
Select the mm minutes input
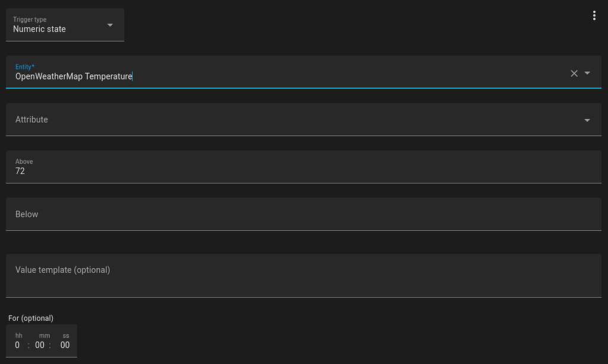(x=40, y=344)
